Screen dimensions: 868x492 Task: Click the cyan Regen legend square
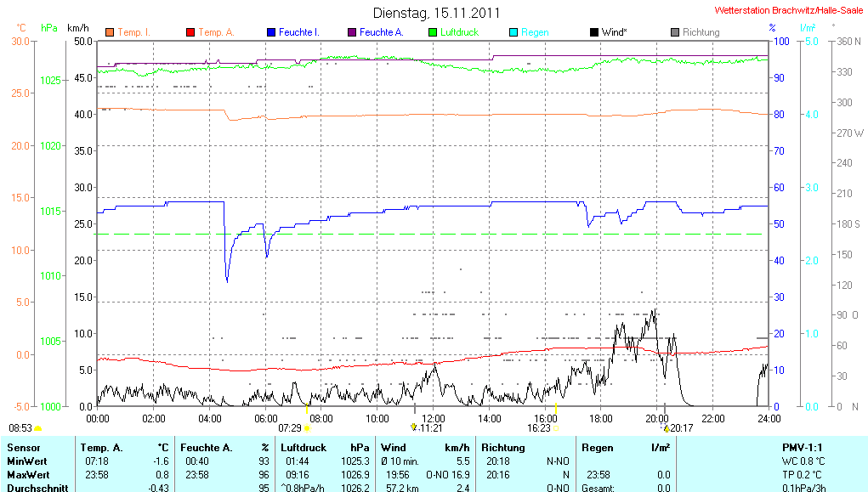pyautogui.click(x=513, y=32)
